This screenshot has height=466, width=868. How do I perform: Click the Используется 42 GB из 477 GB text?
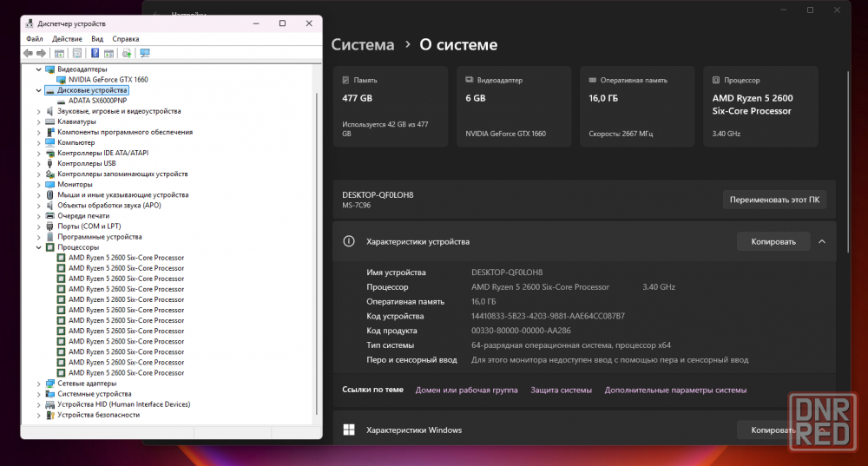pyautogui.click(x=385, y=129)
